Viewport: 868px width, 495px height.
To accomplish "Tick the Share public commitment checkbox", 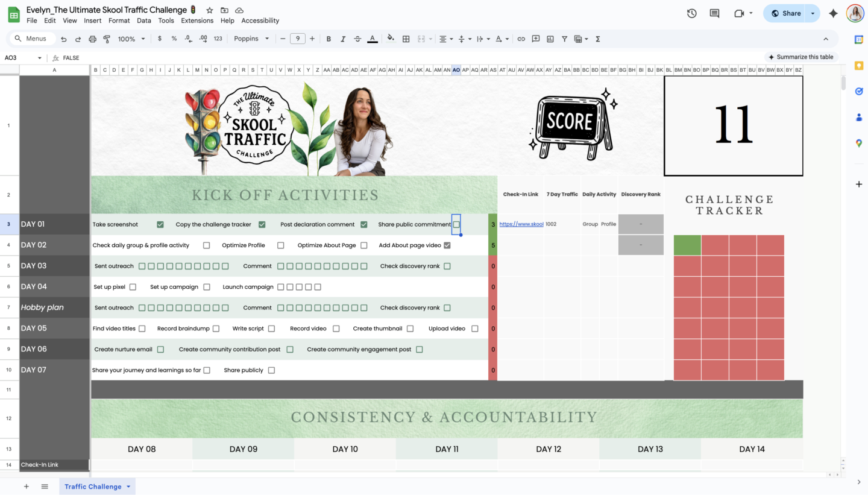I will pyautogui.click(x=456, y=224).
